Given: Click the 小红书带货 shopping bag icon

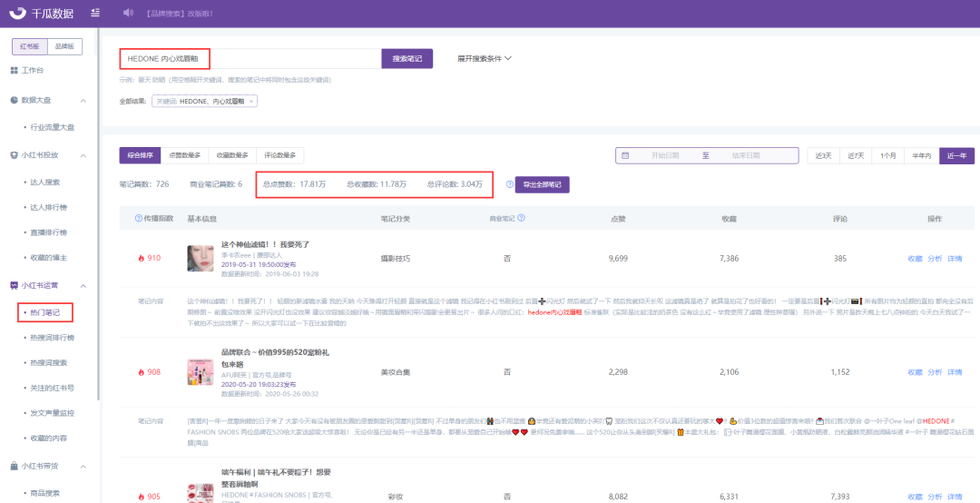Looking at the screenshot, I should coord(14,466).
